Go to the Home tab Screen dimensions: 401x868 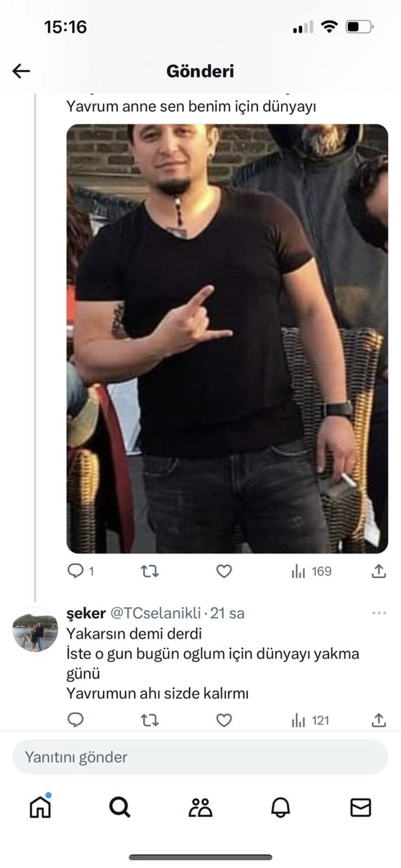click(40, 807)
